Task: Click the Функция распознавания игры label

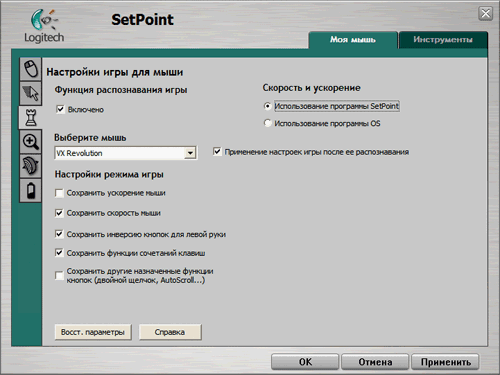Action: tap(121, 90)
